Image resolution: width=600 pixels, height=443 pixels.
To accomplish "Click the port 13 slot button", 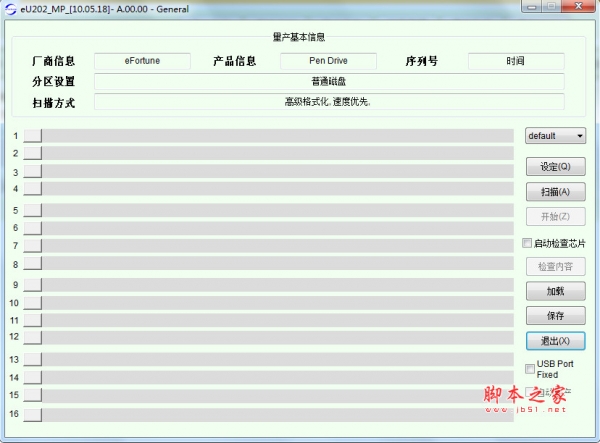I will point(33,360).
